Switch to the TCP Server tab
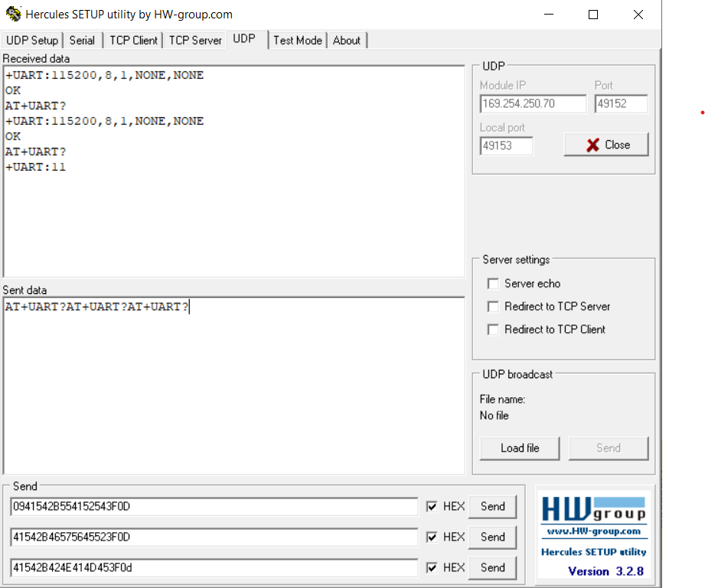705x588 pixels. point(194,40)
